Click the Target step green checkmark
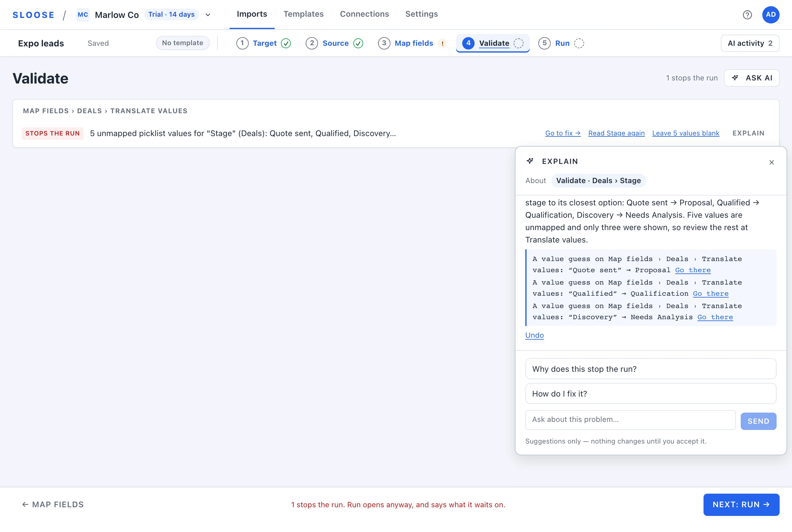This screenshot has width=792, height=532. click(286, 43)
